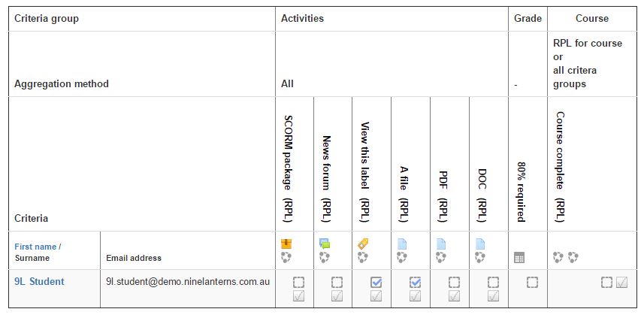Click the A file document icon
This screenshot has height=315, width=644.
coord(402,244)
